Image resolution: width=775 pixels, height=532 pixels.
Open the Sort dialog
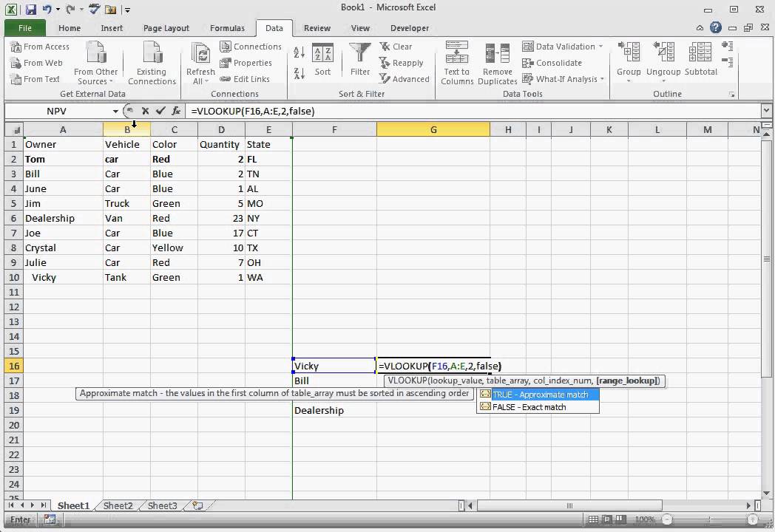pyautogui.click(x=322, y=59)
